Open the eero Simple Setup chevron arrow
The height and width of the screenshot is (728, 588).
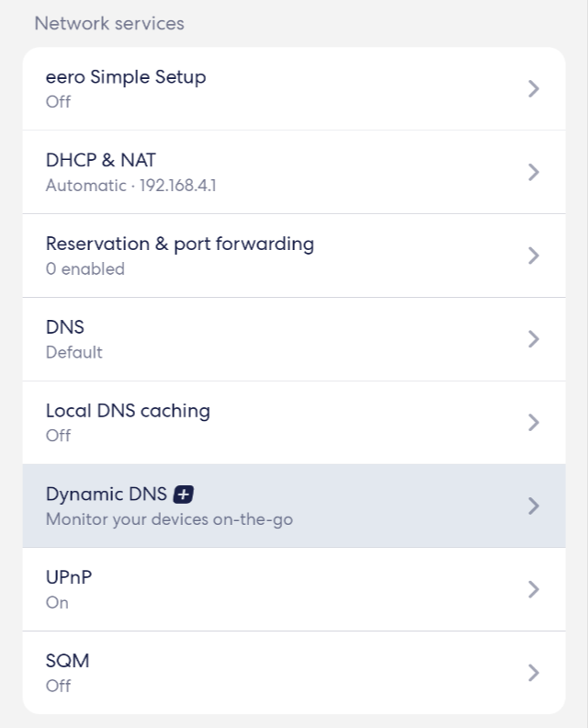coord(534,88)
